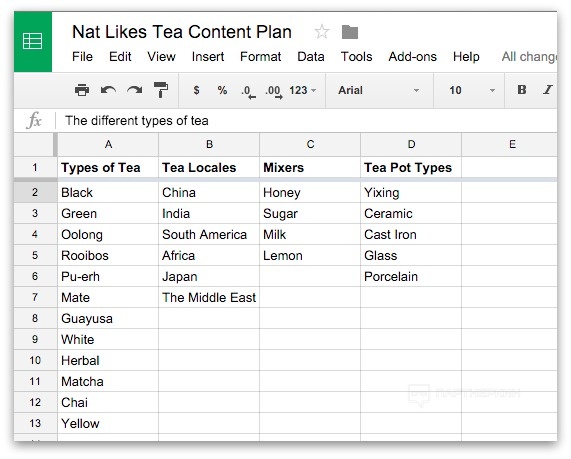Select the 'Milk' cell
Viewport: 571px width, 459px height.
(310, 234)
